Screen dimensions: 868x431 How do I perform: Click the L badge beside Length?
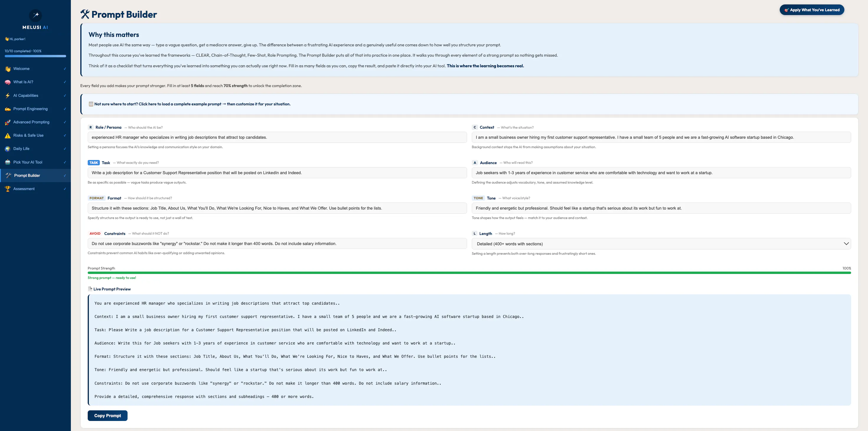click(475, 234)
